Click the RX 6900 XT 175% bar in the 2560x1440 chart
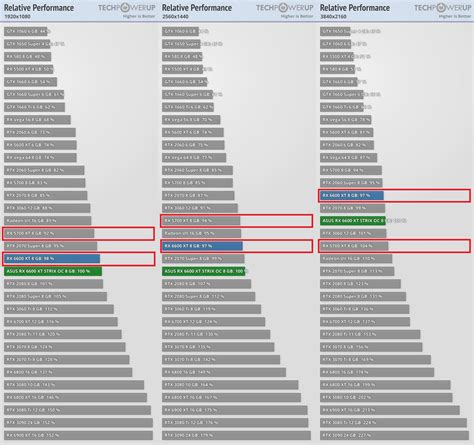Image resolution: width=474 pixels, height=445 pixels. (235, 410)
